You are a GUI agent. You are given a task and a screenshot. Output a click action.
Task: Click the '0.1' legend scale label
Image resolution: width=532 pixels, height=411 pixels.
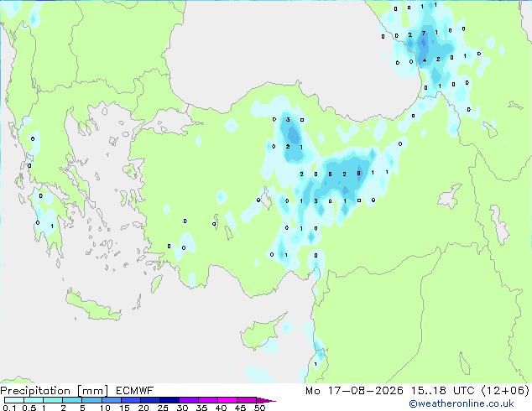[x=9, y=408]
